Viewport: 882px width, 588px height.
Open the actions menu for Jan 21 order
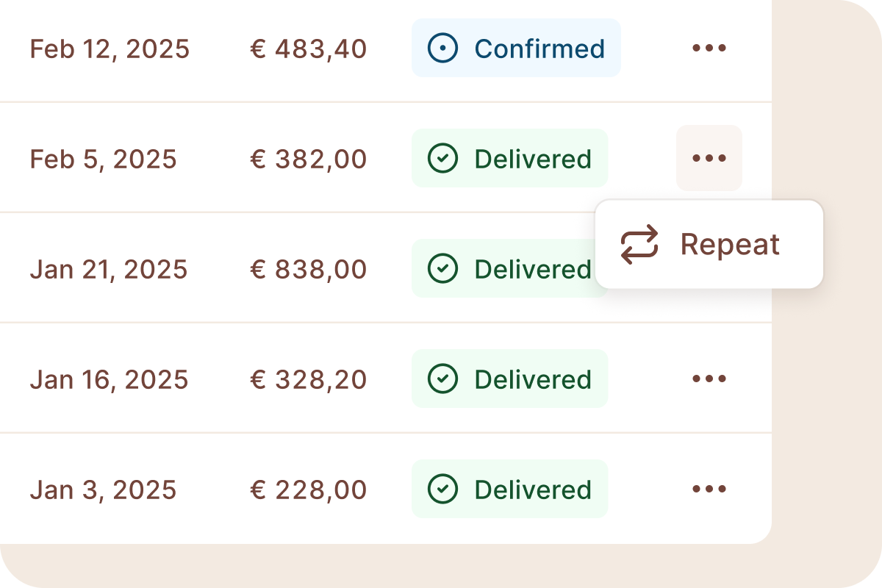709,268
